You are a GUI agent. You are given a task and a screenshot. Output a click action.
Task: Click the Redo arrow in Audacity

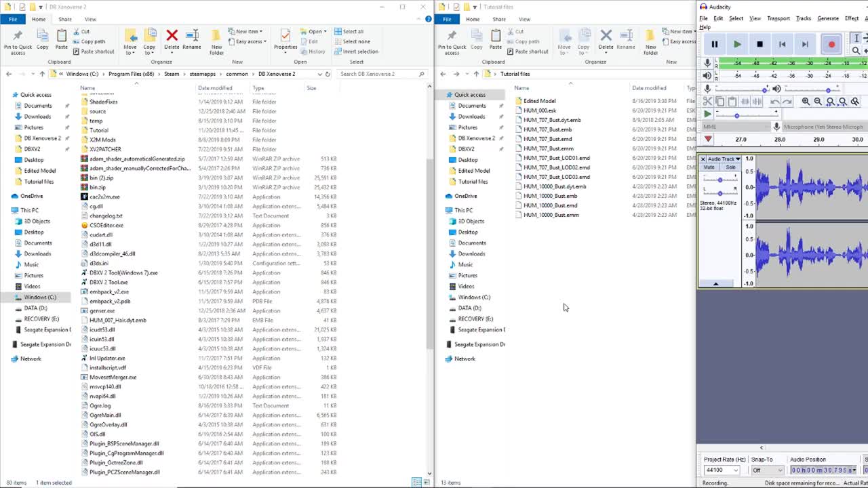(x=787, y=102)
